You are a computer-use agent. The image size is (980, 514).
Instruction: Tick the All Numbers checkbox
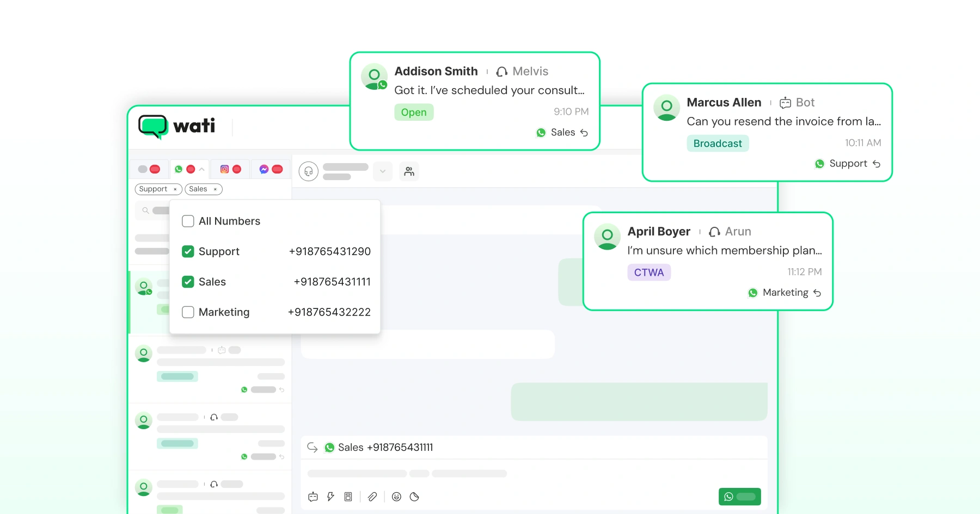(188, 221)
